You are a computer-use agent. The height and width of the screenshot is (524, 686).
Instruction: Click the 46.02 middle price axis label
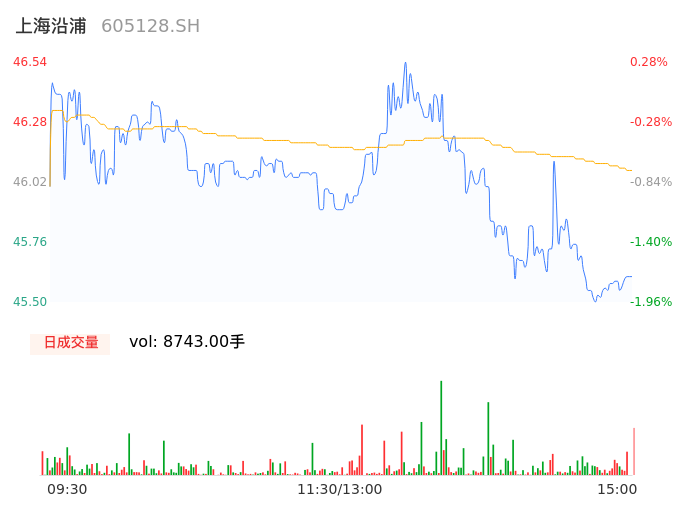click(30, 182)
